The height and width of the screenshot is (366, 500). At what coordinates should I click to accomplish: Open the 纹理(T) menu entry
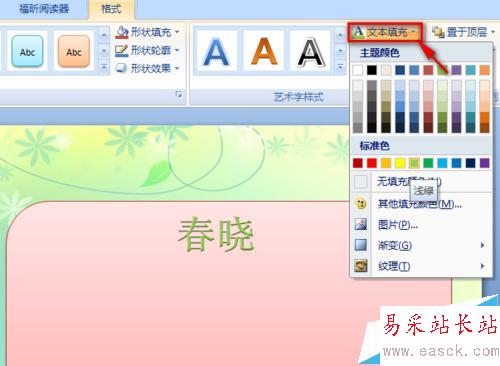(x=421, y=266)
